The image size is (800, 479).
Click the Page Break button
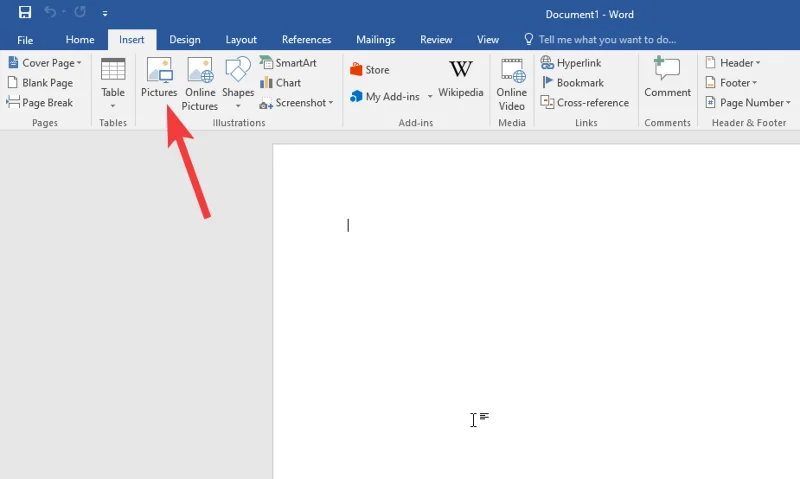(x=40, y=103)
